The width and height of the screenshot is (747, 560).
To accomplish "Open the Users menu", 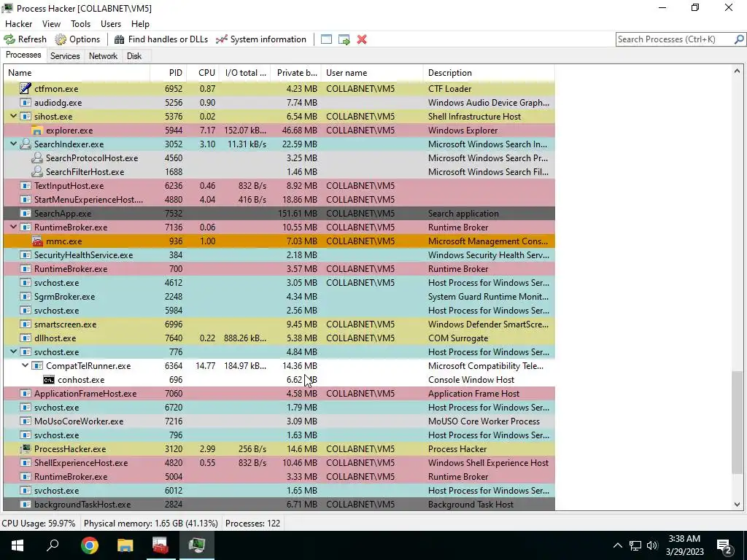I will [x=111, y=24].
